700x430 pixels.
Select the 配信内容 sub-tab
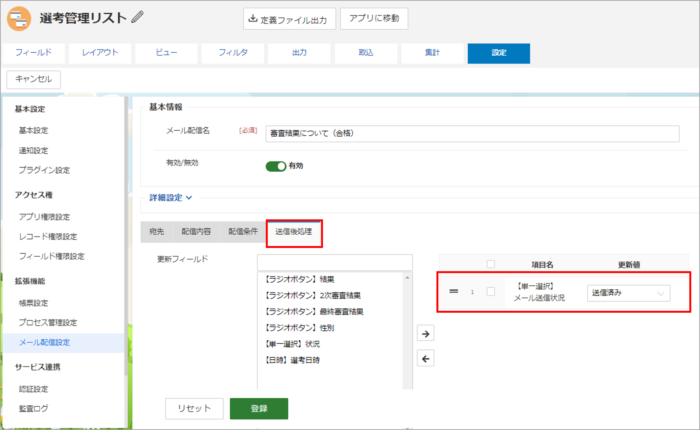[x=196, y=232]
